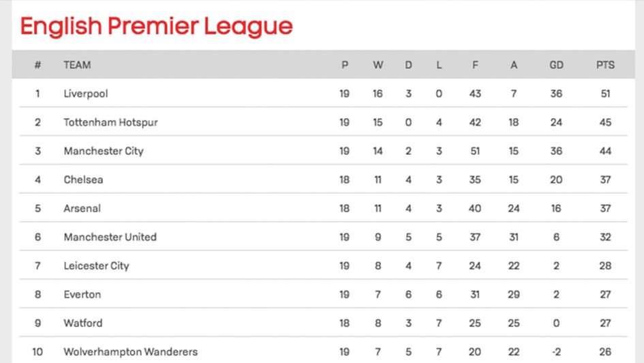This screenshot has height=363, width=644.
Task: Click the A column header
Action: coord(514,65)
